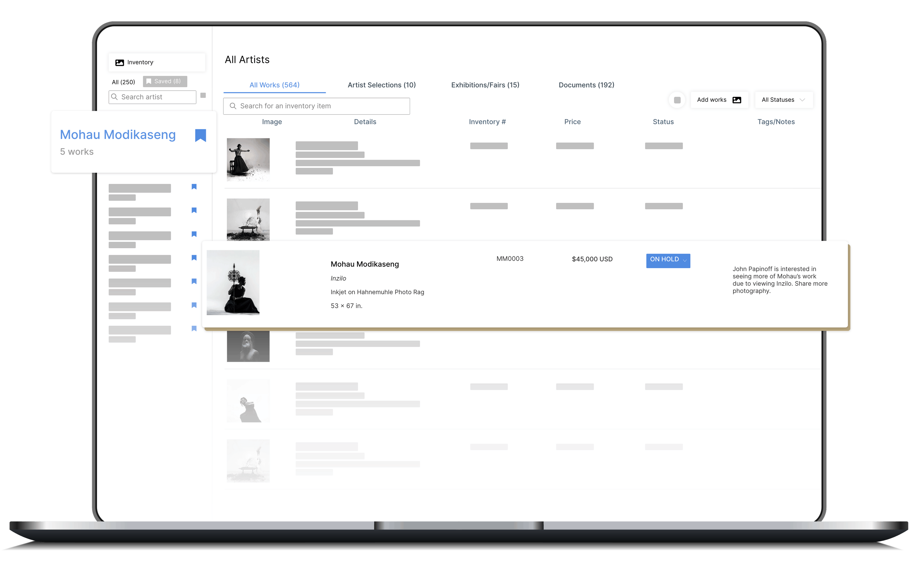Toggle the last bookmark in the artist list

pos(194,328)
